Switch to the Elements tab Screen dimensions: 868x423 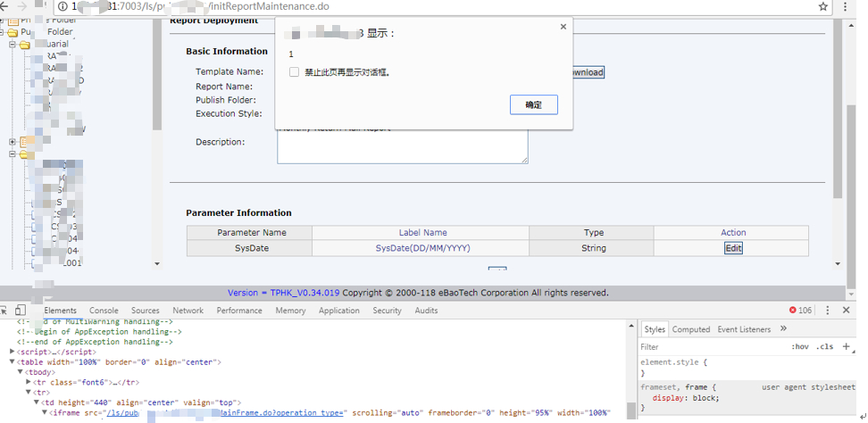(60, 311)
